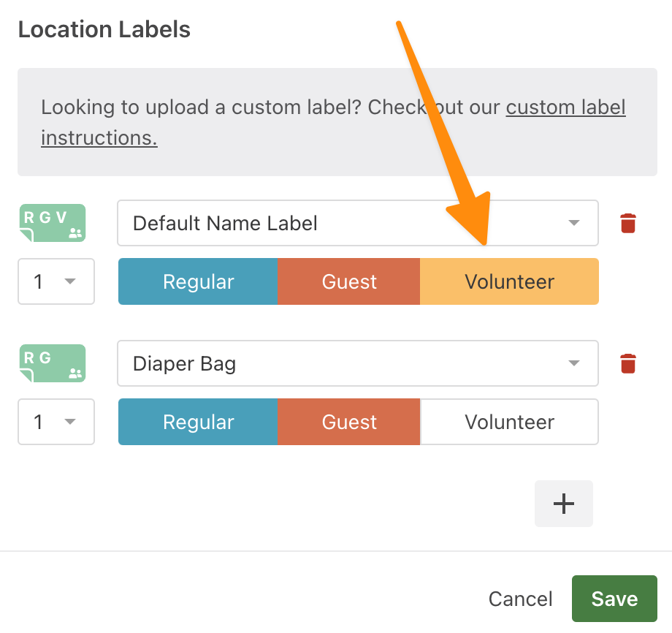
Task: Toggle Guest for Default Name Label
Action: coord(349,281)
